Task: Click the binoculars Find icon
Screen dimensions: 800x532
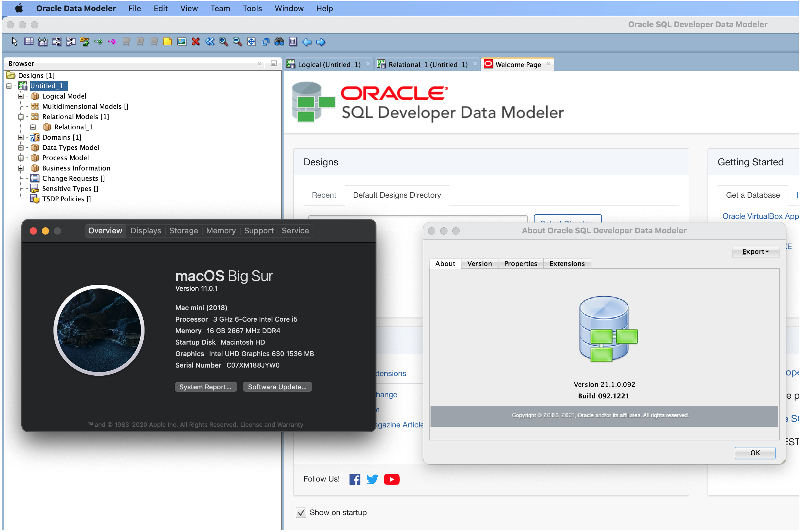Action: [279, 42]
